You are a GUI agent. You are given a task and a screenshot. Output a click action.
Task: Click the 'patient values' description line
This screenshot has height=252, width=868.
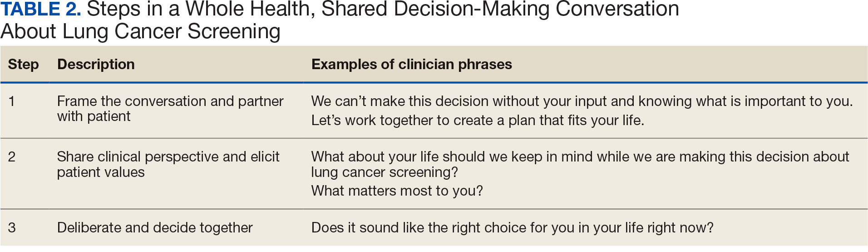[101, 172]
